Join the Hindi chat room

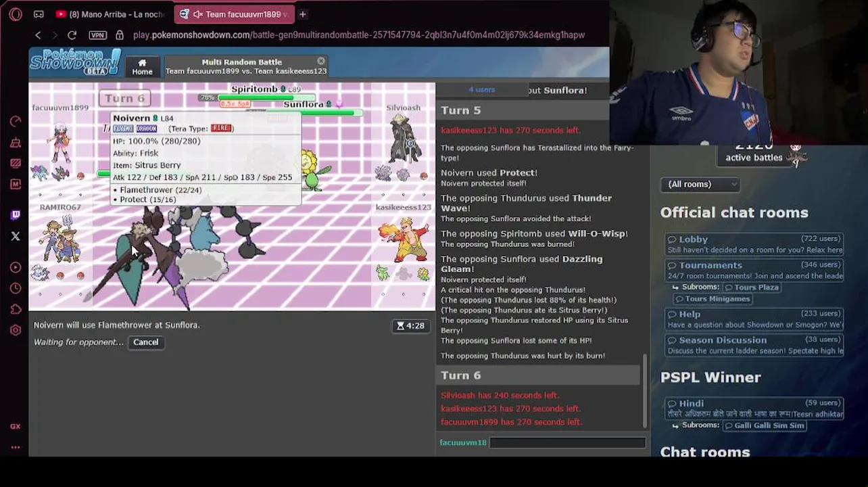point(754,409)
